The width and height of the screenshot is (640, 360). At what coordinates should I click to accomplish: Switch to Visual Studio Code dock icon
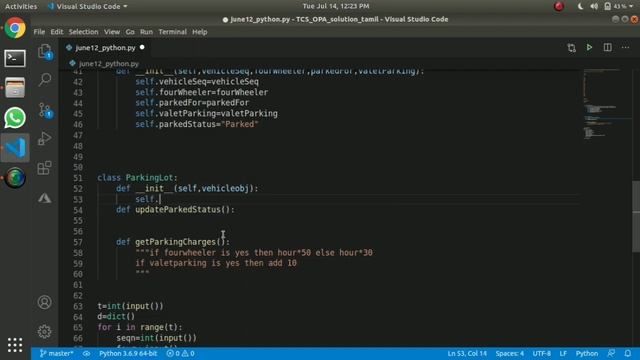15,148
